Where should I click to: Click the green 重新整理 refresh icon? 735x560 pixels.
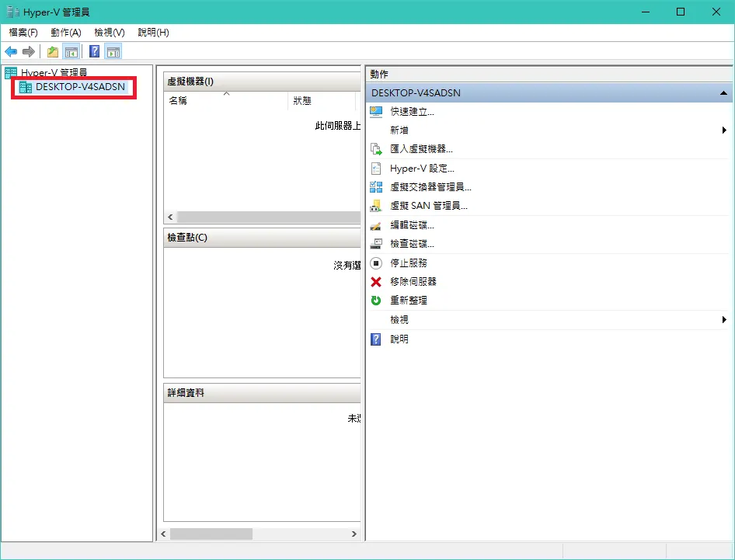coord(376,301)
